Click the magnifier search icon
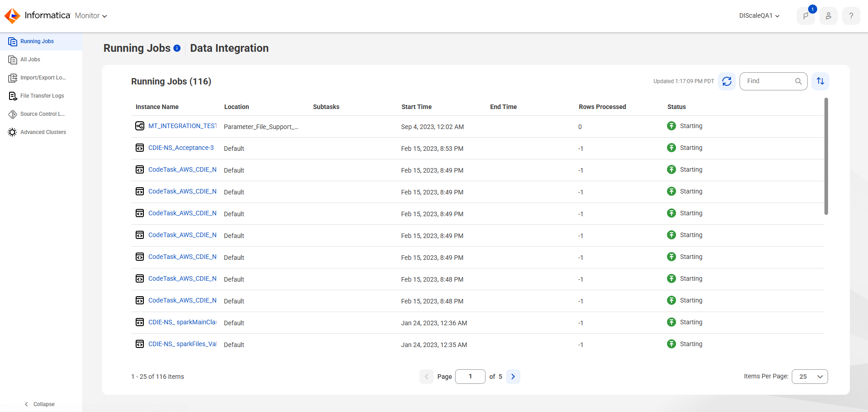 click(799, 81)
